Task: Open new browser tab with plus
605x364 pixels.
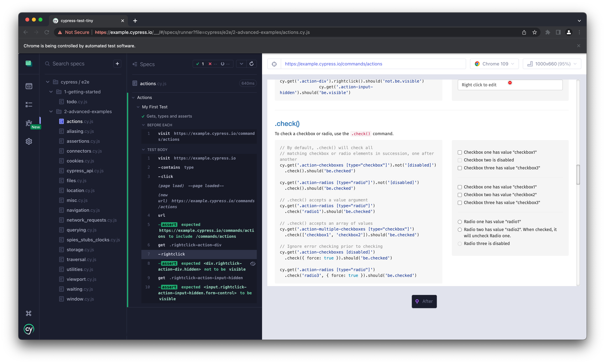Action: 135,21
